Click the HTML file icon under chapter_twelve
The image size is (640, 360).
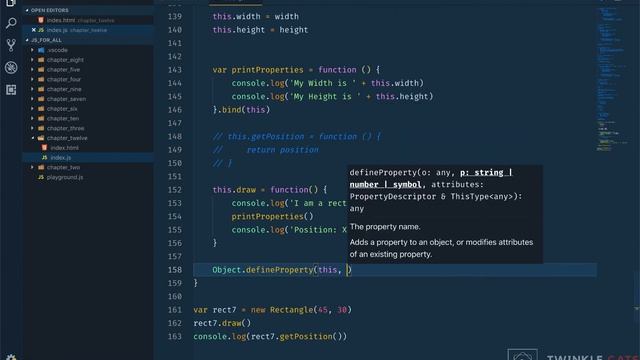click(x=44, y=148)
